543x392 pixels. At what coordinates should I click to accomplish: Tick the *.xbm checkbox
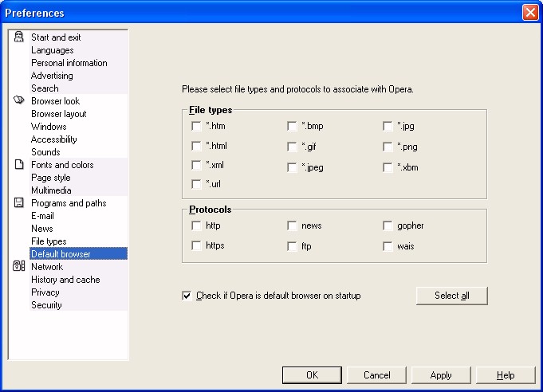388,167
